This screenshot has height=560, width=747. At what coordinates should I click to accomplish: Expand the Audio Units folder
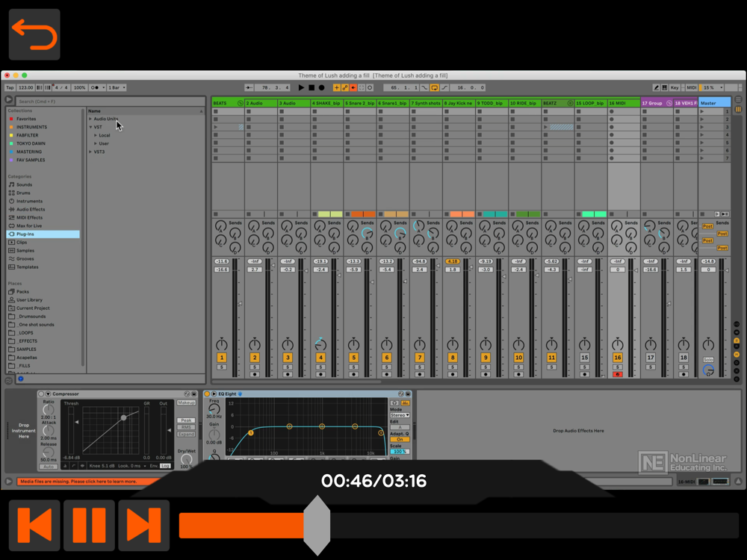click(x=90, y=119)
